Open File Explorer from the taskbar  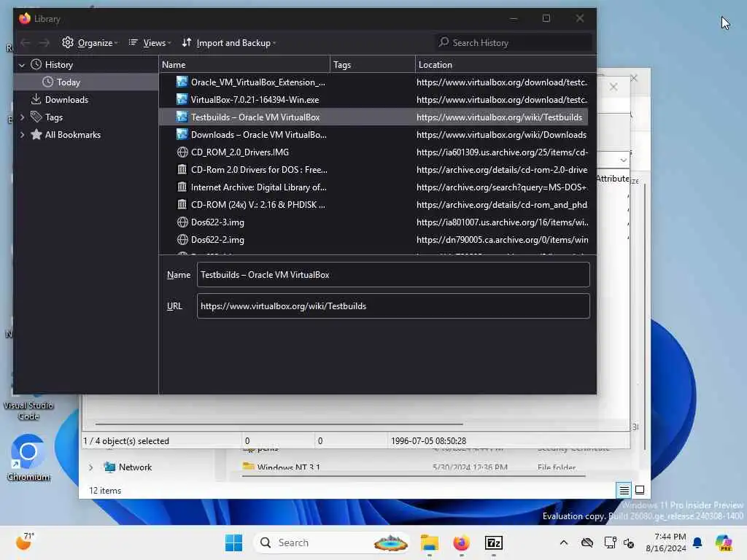[429, 542]
